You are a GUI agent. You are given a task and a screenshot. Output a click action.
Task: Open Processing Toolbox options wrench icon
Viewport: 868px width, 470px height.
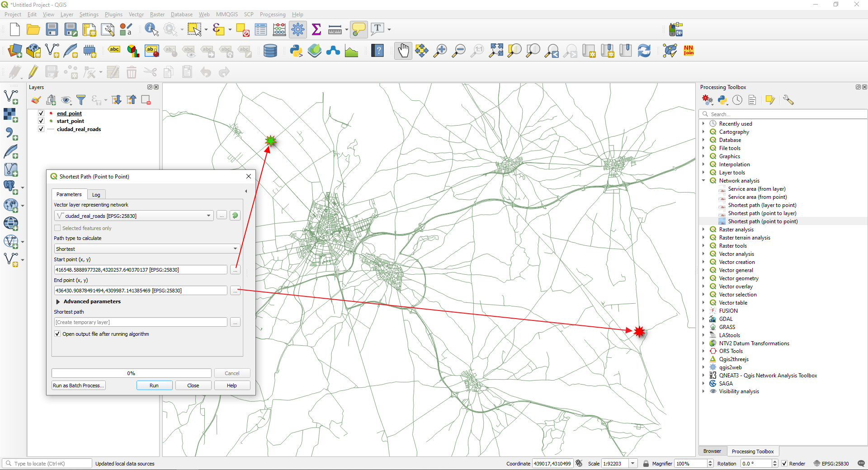[x=789, y=100]
